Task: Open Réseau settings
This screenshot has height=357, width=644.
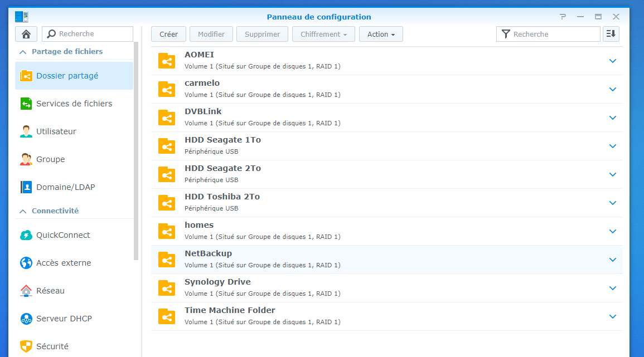Action: 74,291
